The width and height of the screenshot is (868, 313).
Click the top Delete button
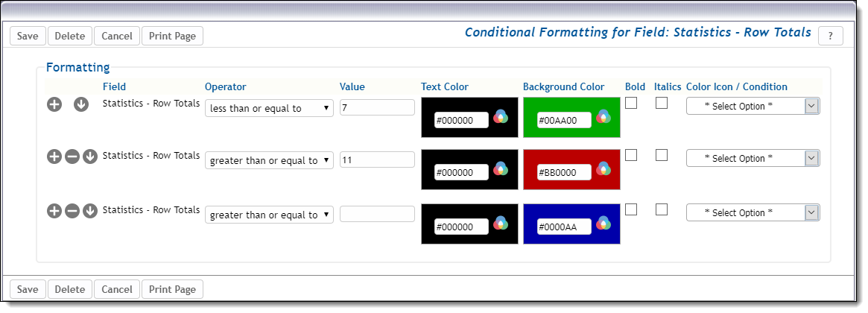[70, 36]
